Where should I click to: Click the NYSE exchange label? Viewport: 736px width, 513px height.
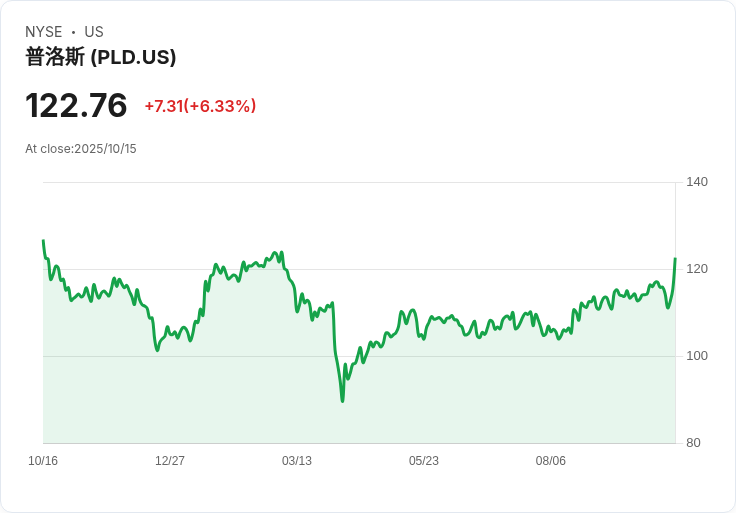44,32
